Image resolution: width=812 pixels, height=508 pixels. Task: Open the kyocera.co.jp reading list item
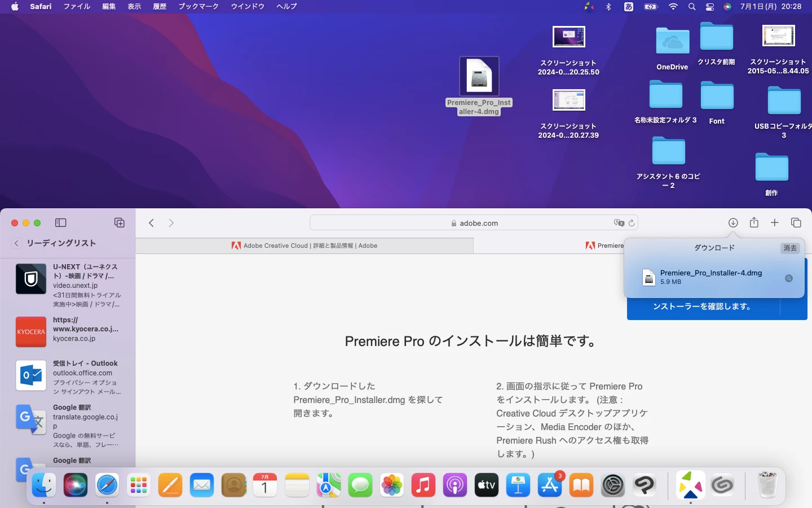pyautogui.click(x=68, y=332)
